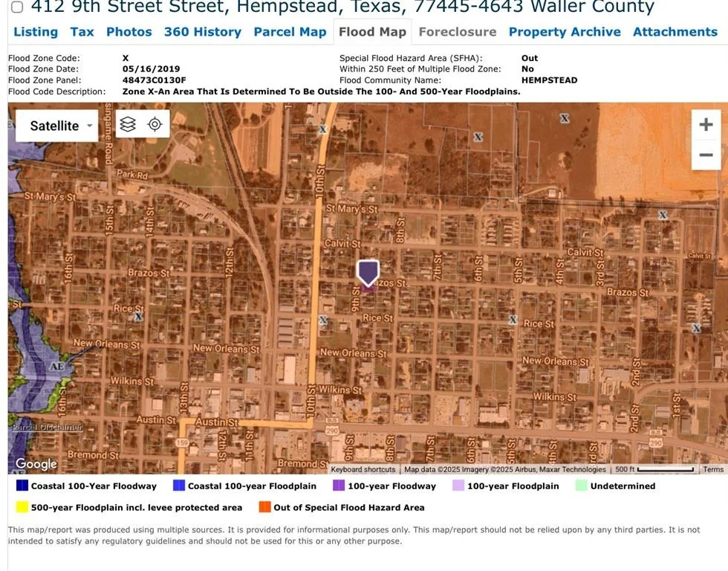Click the Google logo on map
The height and width of the screenshot is (571, 728).
pyautogui.click(x=36, y=463)
